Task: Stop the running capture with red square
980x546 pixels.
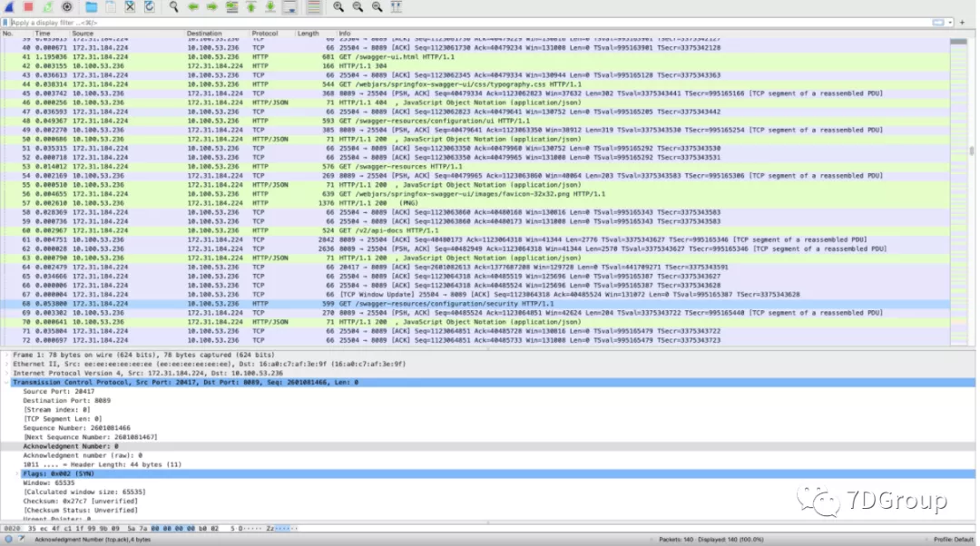Action: [x=28, y=7]
